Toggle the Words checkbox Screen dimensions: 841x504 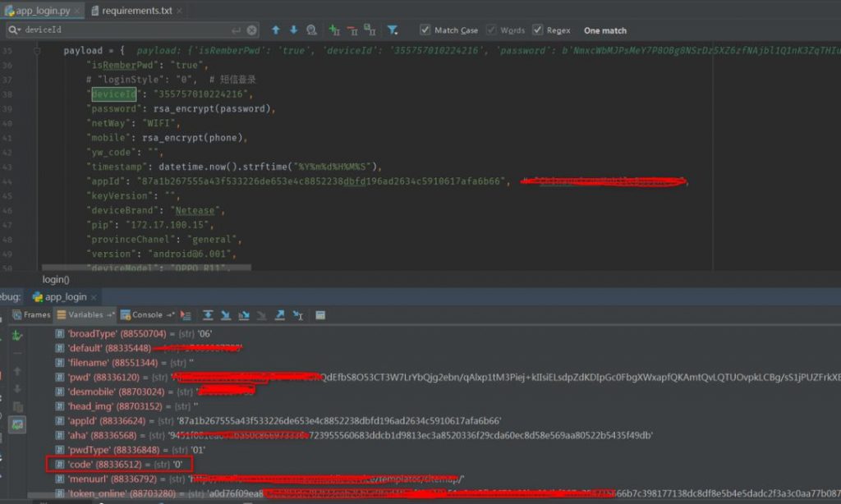click(x=491, y=30)
